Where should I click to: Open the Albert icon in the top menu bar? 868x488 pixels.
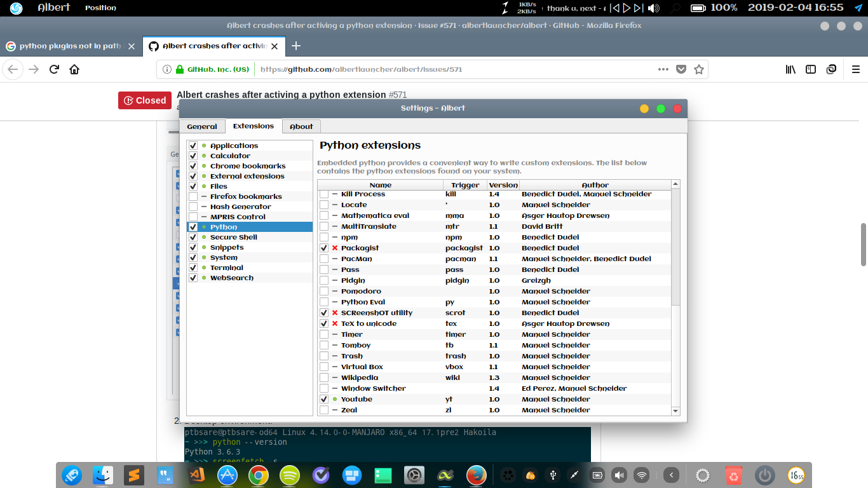(16, 8)
